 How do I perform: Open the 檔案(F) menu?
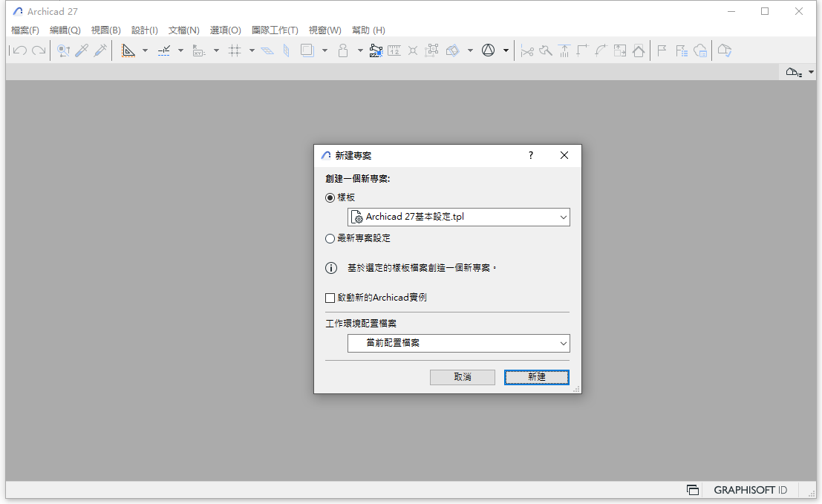coord(24,30)
